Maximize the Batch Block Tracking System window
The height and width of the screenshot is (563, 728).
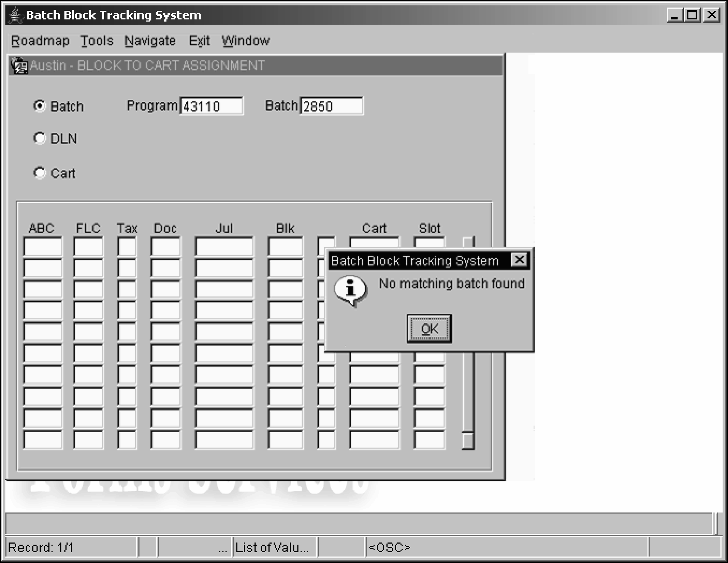tap(693, 15)
